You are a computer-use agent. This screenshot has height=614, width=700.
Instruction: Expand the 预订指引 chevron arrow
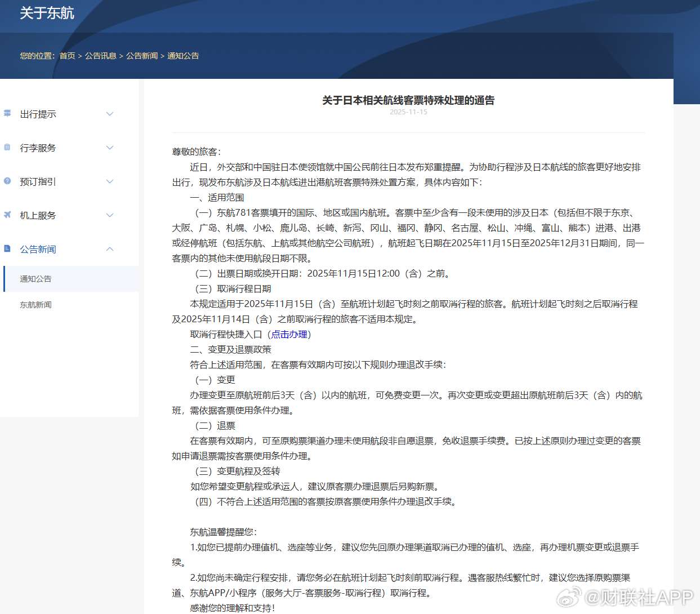[x=110, y=181]
